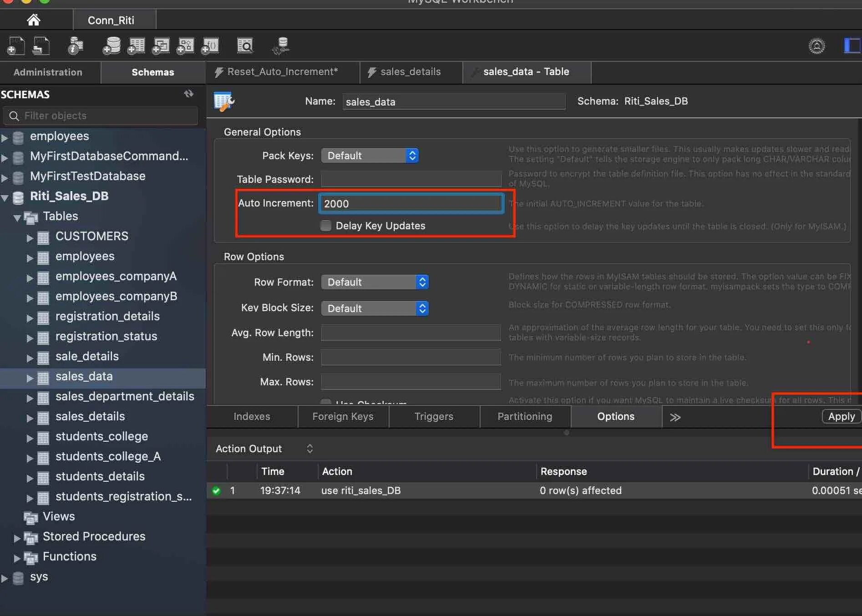The height and width of the screenshot is (616, 862).
Task: Create a new stored procedure icon
Action: pyautogui.click(x=185, y=45)
